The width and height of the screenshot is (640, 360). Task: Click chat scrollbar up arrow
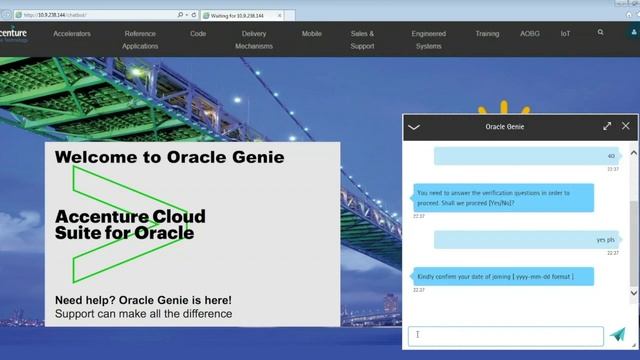[x=633, y=153]
